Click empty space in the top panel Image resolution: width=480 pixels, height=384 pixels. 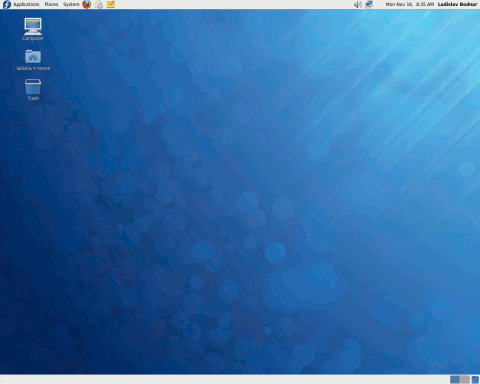pyautogui.click(x=233, y=4)
